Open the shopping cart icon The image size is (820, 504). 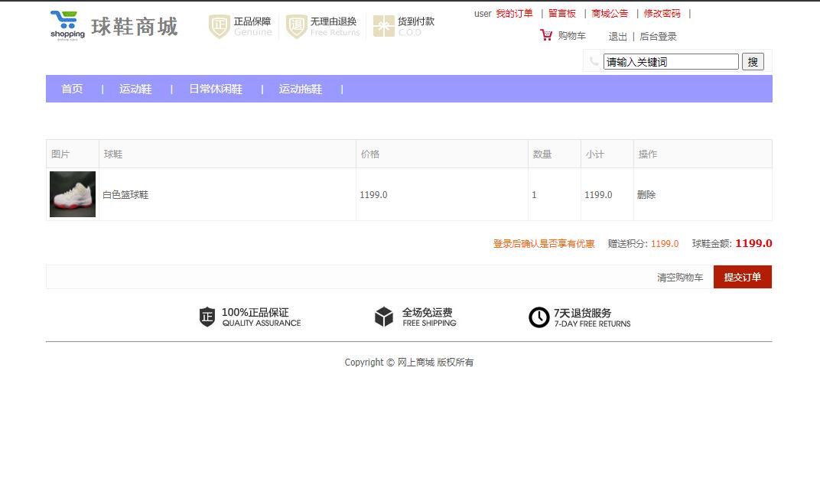click(x=545, y=34)
